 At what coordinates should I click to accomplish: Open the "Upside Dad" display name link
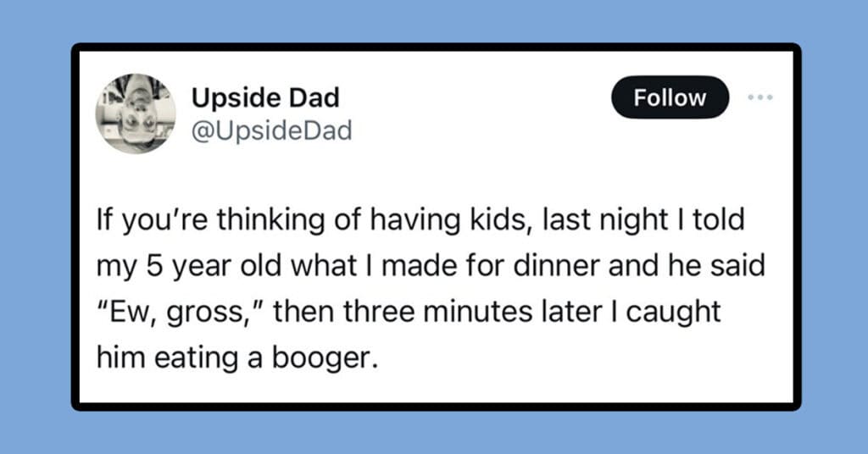[265, 98]
